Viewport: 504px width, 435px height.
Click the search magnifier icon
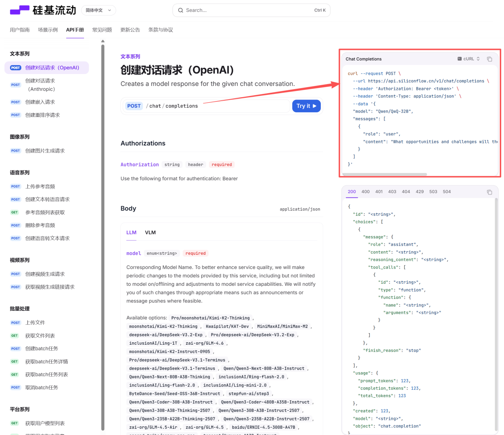181,10
